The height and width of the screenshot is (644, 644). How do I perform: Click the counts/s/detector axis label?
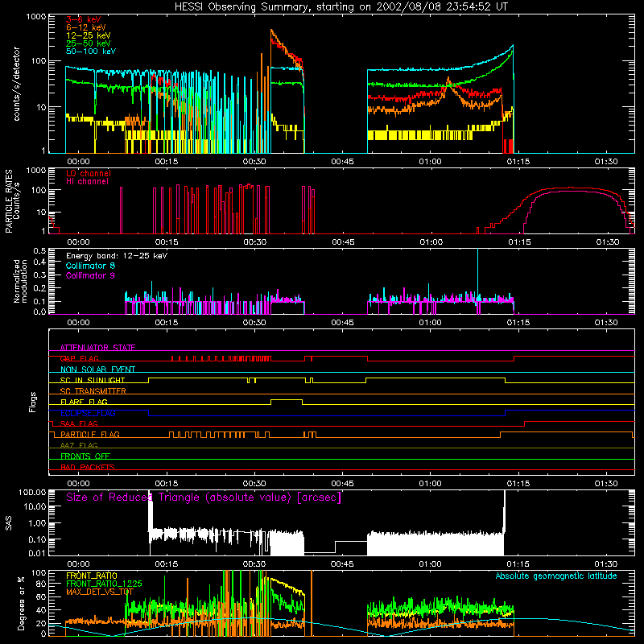(16, 84)
